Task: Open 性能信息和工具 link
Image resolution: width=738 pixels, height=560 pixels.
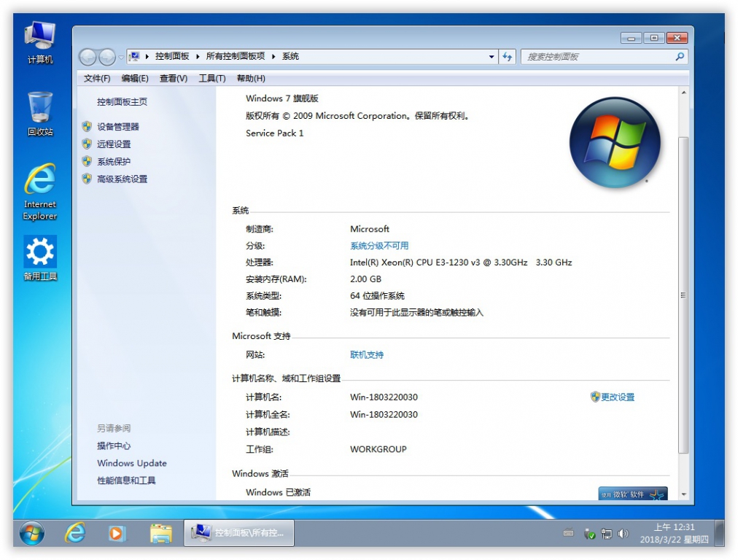Action: [127, 481]
